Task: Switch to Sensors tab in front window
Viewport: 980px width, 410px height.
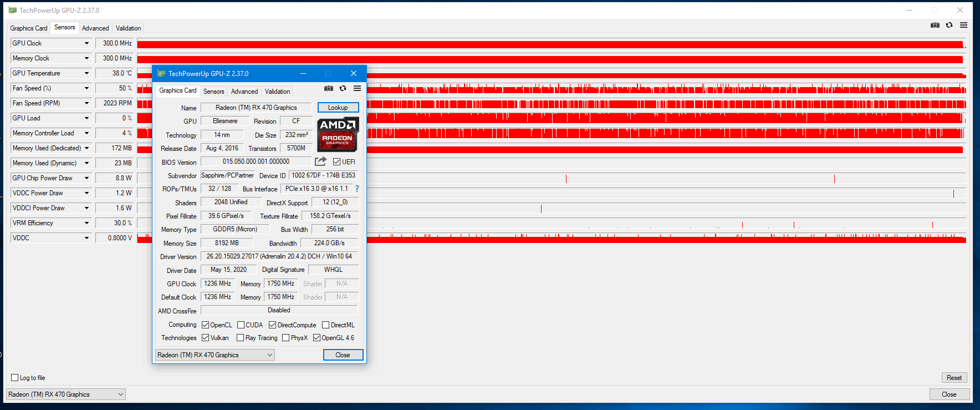Action: click(213, 92)
